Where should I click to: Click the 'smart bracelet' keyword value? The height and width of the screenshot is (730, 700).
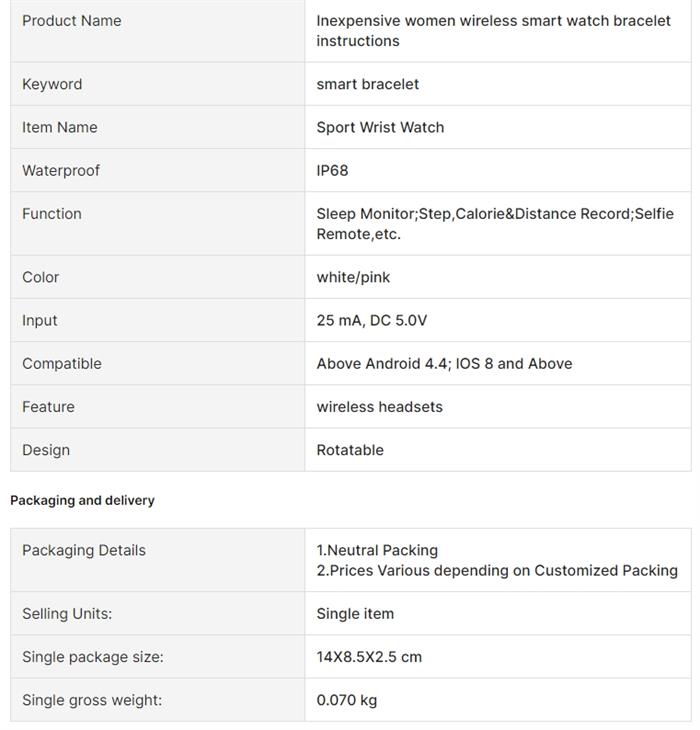(x=368, y=84)
